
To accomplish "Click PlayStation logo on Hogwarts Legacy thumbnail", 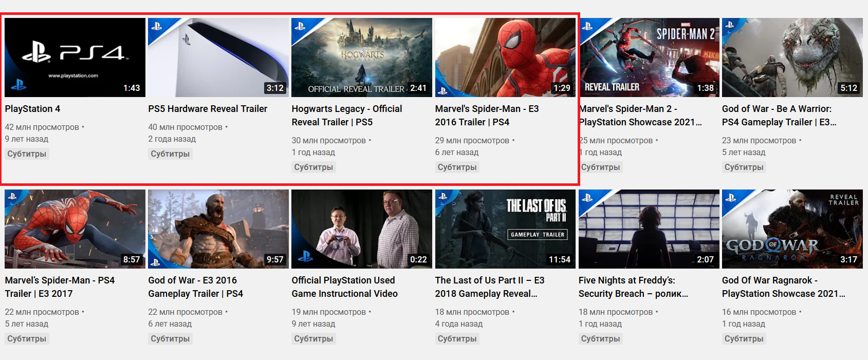I will click(x=300, y=26).
